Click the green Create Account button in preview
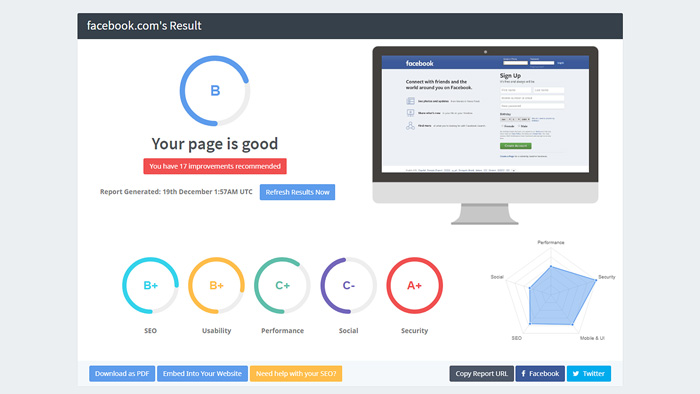The height and width of the screenshot is (394, 700). [516, 146]
